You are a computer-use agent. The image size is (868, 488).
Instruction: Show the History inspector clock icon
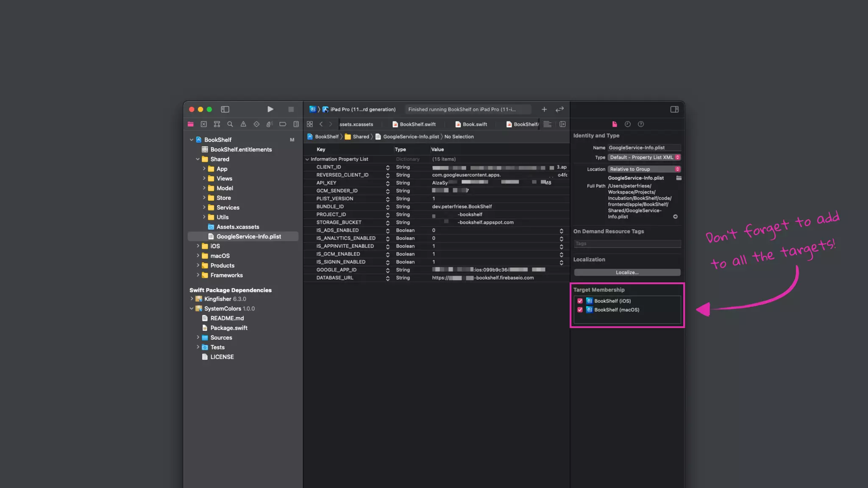pos(628,124)
